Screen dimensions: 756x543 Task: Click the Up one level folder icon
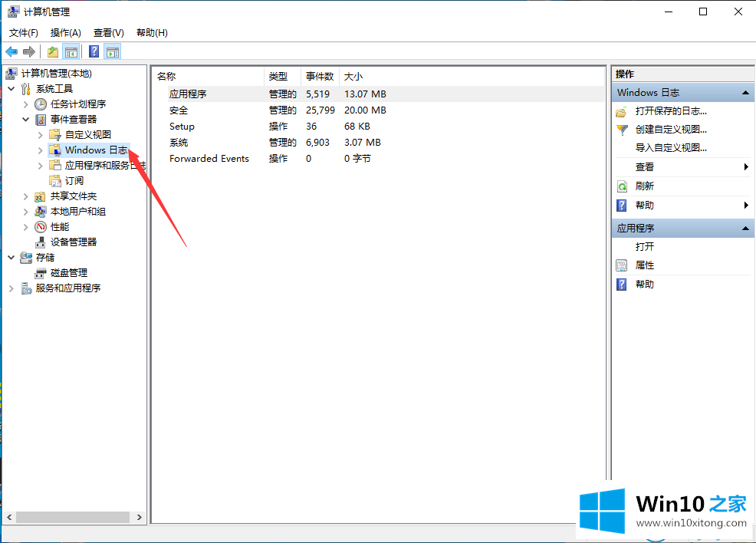[53, 51]
